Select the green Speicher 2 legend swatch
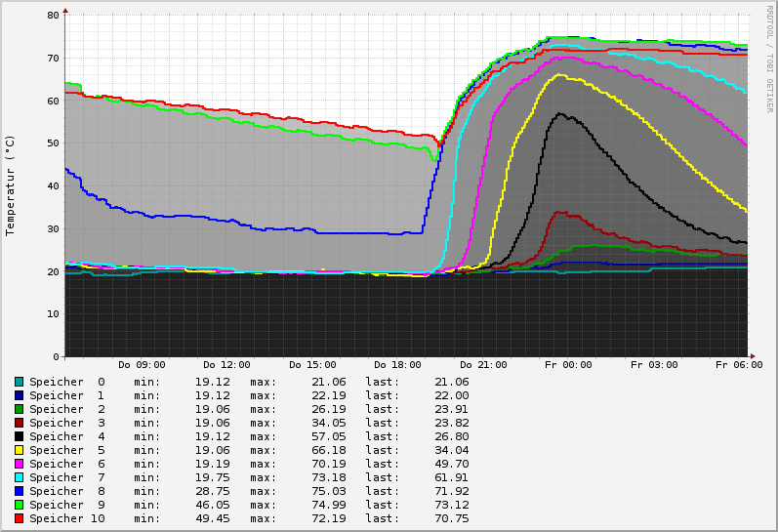This screenshot has height=532, width=778. [19, 409]
